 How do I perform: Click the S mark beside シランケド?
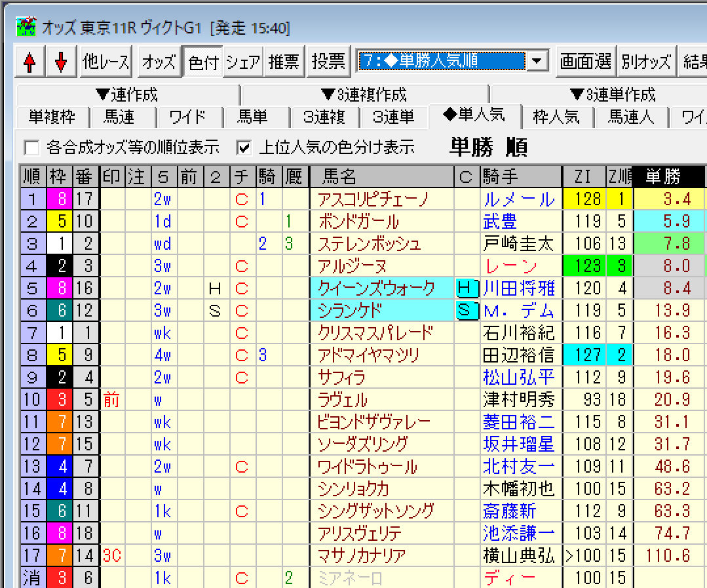click(465, 310)
